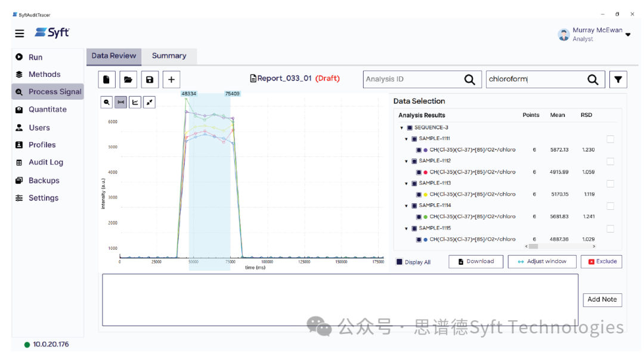Viewport: 644px width, 353px height.
Task: Tick the empty box on the SAMPLE-1113 row
Action: click(x=611, y=184)
